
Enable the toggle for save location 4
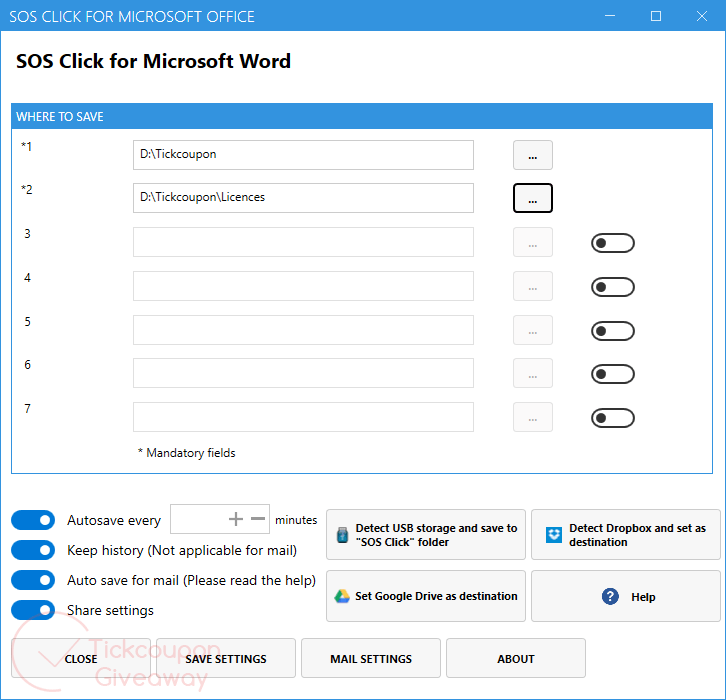(613, 287)
